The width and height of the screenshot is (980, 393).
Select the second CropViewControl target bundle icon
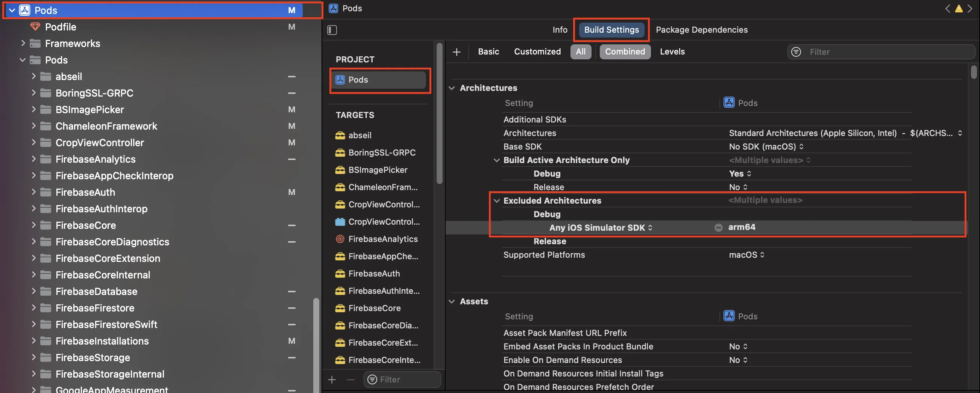pos(340,222)
